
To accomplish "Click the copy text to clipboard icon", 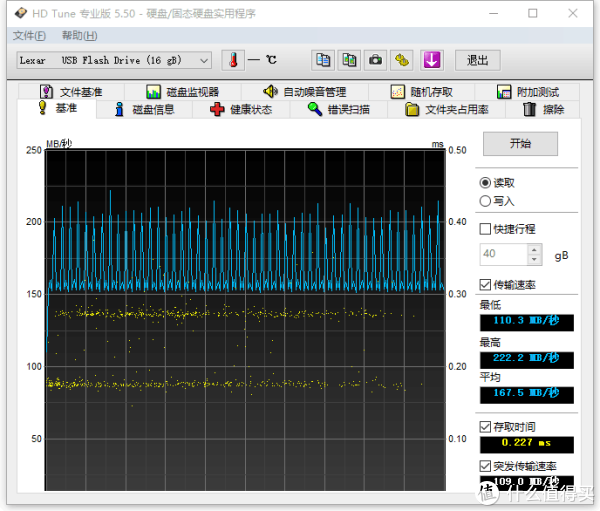I will click(x=323, y=60).
